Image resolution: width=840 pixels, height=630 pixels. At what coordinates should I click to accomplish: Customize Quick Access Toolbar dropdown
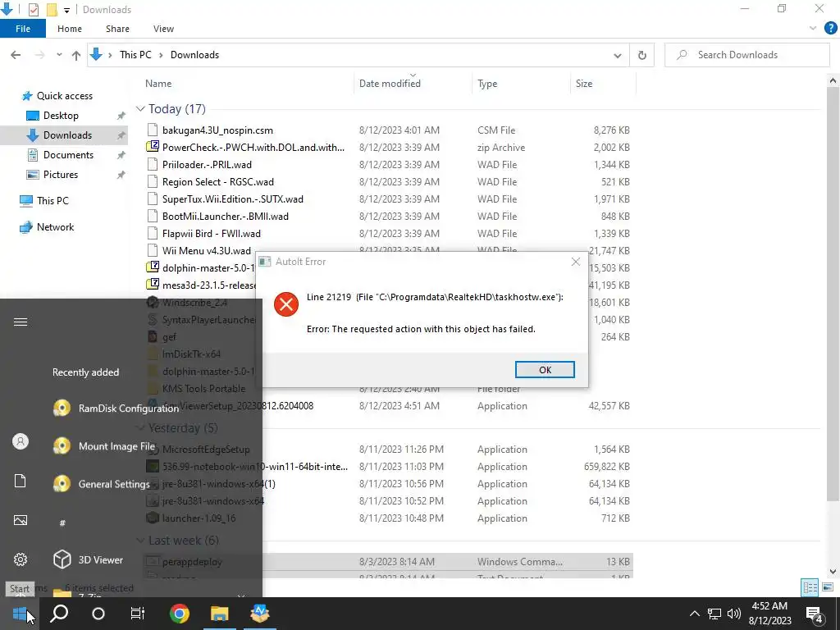[66, 10]
